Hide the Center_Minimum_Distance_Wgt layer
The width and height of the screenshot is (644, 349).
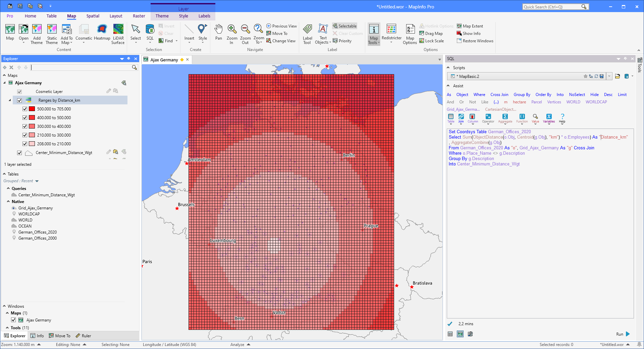(x=19, y=153)
